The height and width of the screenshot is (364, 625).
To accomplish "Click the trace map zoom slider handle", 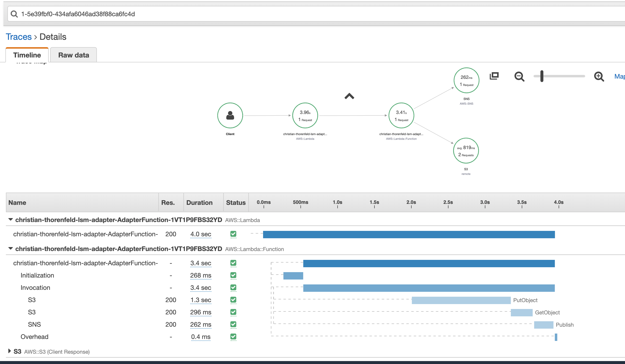I will click(x=542, y=76).
